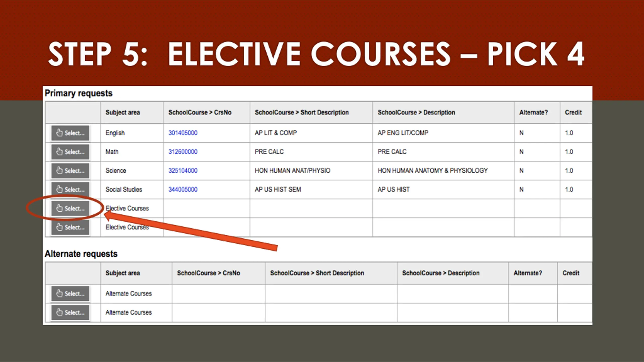Click the second Alternate Courses Select button
The height and width of the screenshot is (362, 644).
pos(70,312)
